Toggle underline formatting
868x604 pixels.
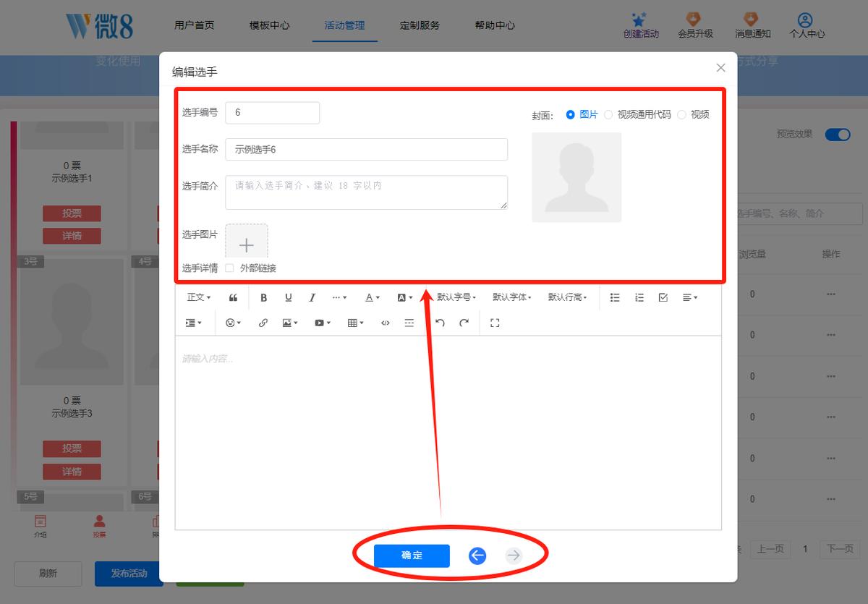pos(288,297)
